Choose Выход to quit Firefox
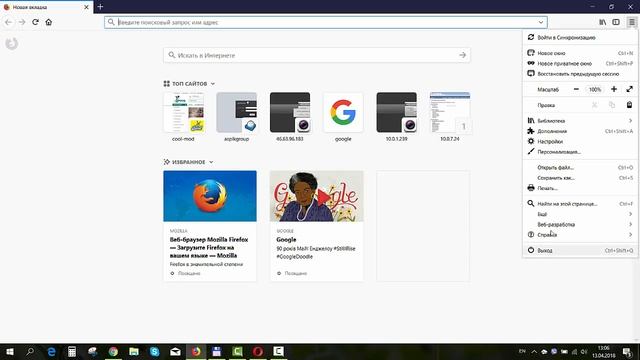 point(580,251)
